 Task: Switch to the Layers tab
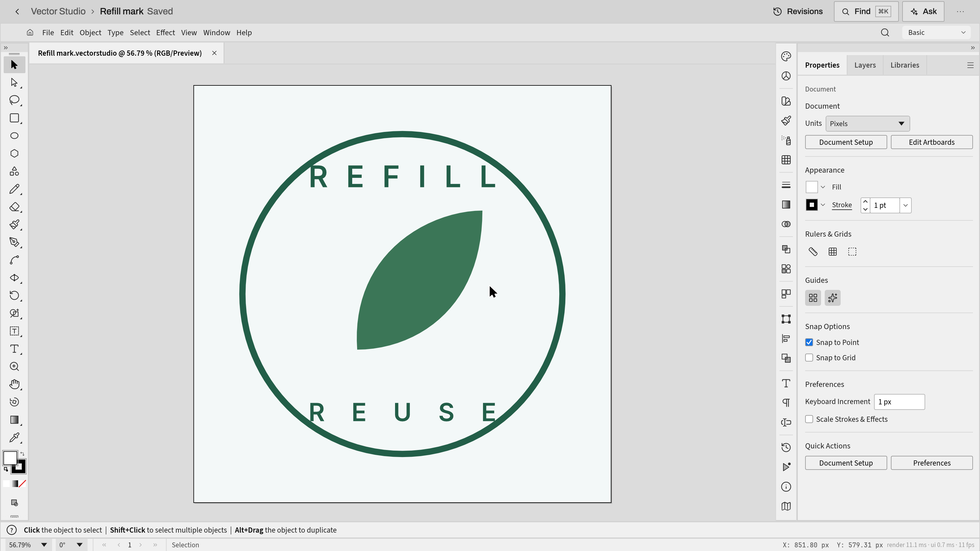pyautogui.click(x=865, y=65)
